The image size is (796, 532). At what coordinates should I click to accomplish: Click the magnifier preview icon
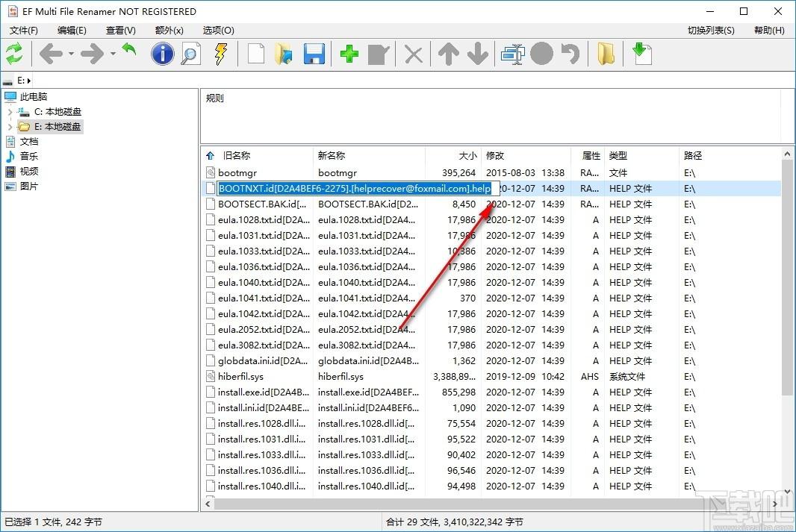pos(191,54)
